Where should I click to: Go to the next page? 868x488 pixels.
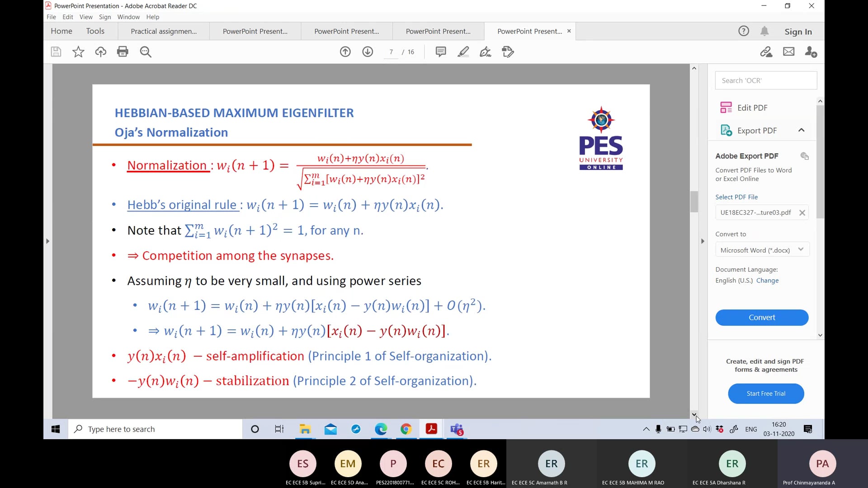(x=367, y=52)
